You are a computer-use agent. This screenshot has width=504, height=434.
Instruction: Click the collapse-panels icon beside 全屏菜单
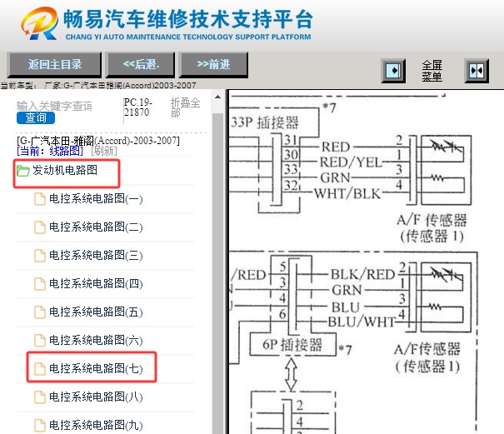pyautogui.click(x=477, y=71)
